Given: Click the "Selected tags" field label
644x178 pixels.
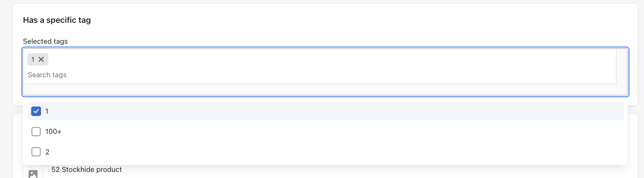Looking at the screenshot, I should (x=45, y=41).
